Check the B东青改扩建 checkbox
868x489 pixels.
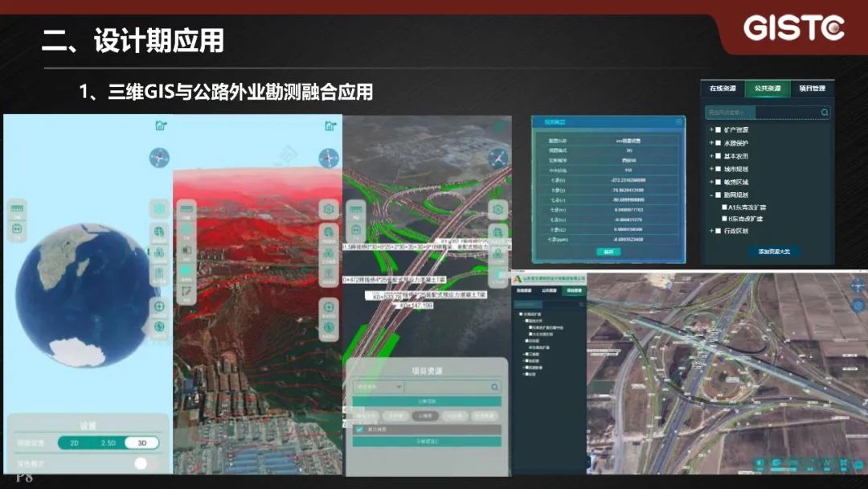(725, 219)
